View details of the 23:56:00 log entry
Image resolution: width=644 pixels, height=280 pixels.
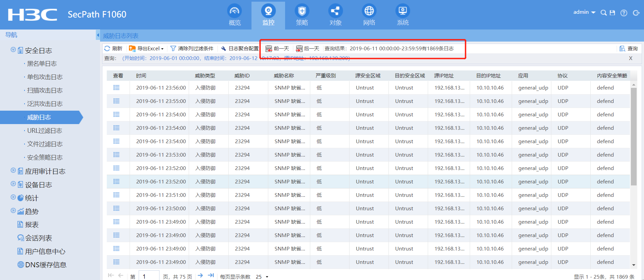[x=117, y=88]
